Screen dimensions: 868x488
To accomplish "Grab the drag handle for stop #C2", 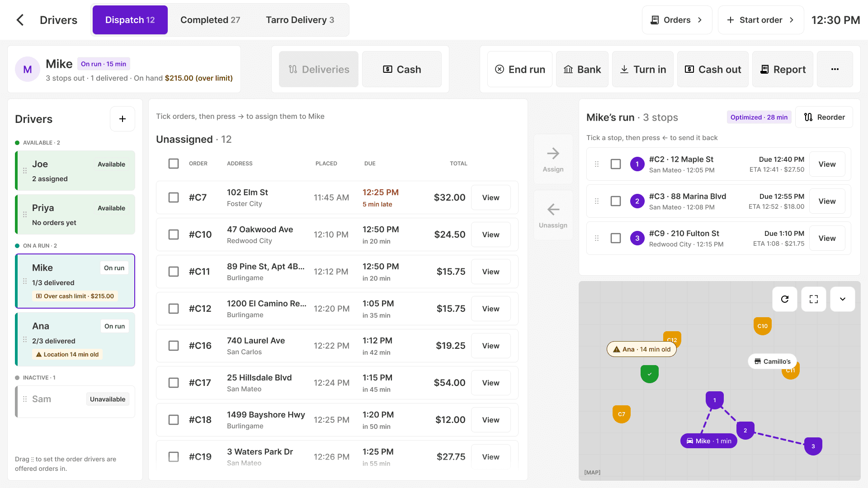I will [596, 164].
